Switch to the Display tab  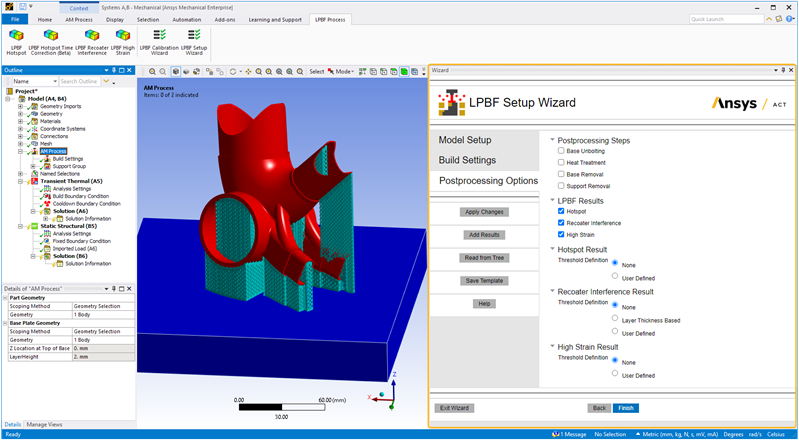(115, 19)
